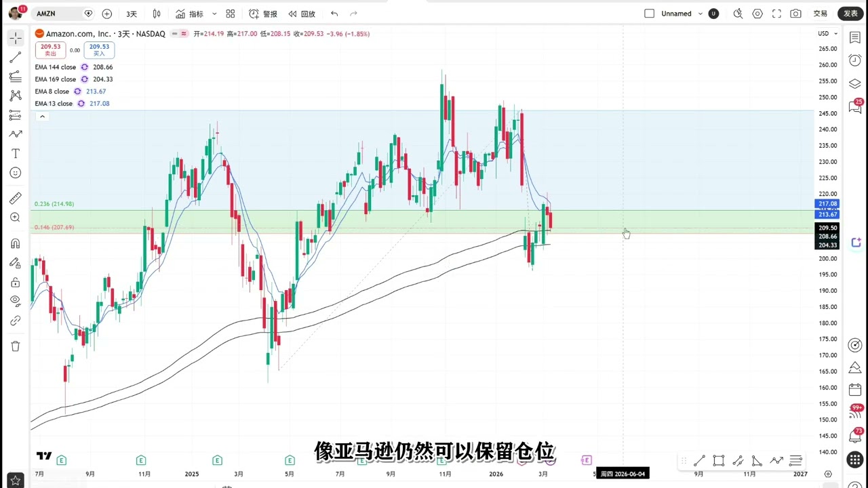The height and width of the screenshot is (488, 868).
Task: Open favorites star toolbar at bottom left
Action: click(15, 481)
